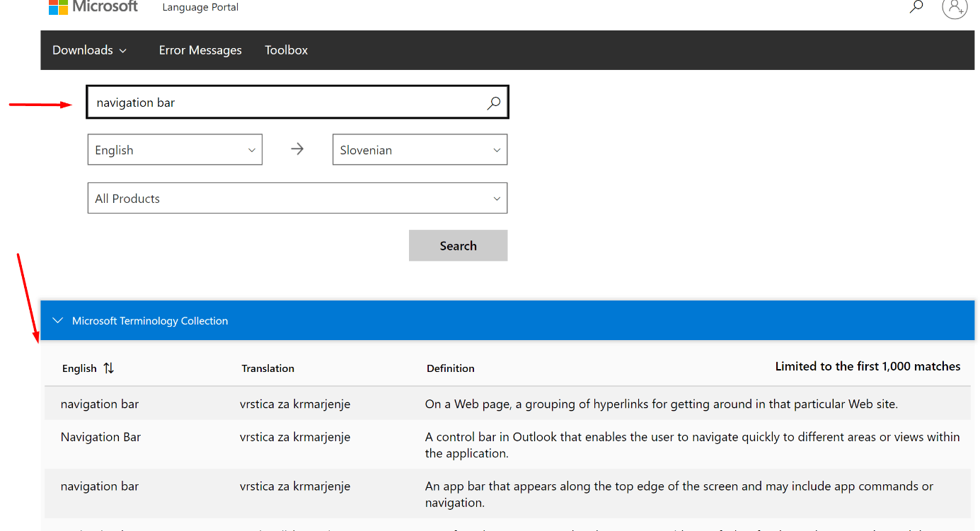980x531 pixels.
Task: Click 'Limited to the first 1,000 matches' note
Action: [x=868, y=366]
